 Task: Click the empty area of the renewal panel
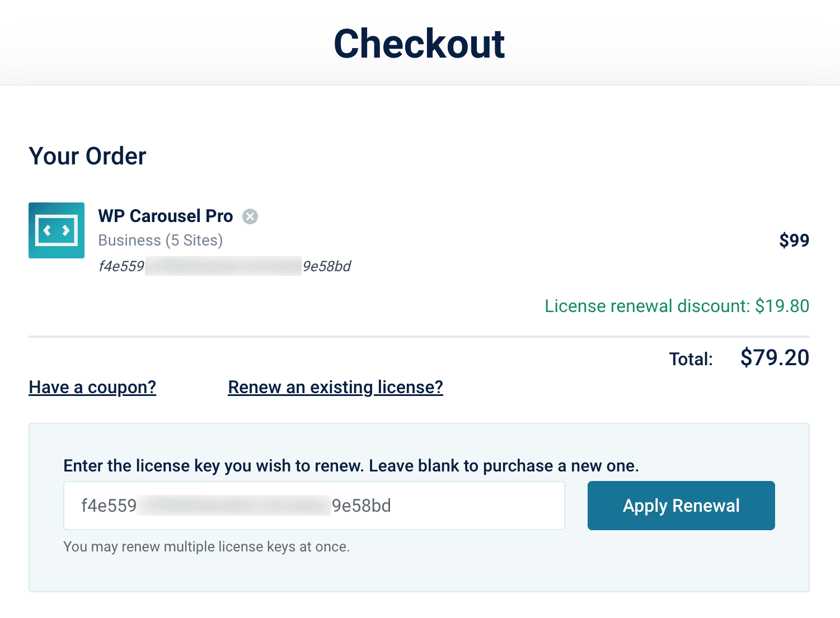point(560,565)
